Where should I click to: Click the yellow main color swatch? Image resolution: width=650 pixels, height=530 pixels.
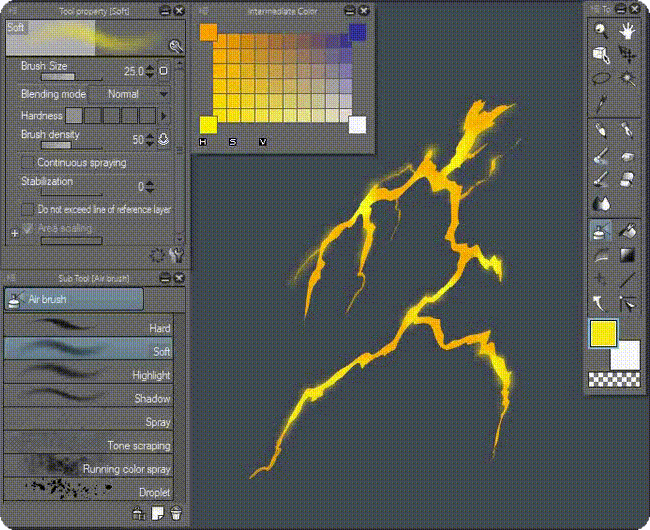(603, 334)
